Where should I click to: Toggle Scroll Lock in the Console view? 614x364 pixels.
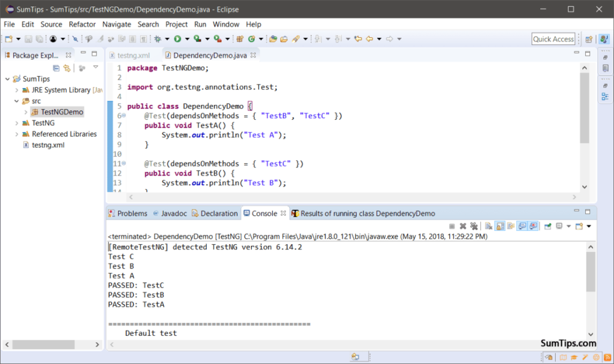[499, 225]
